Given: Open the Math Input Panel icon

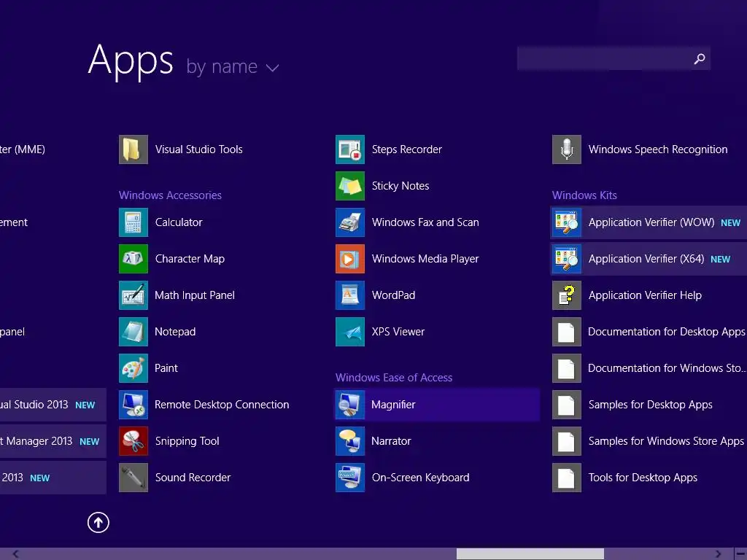Looking at the screenshot, I should pyautogui.click(x=133, y=295).
